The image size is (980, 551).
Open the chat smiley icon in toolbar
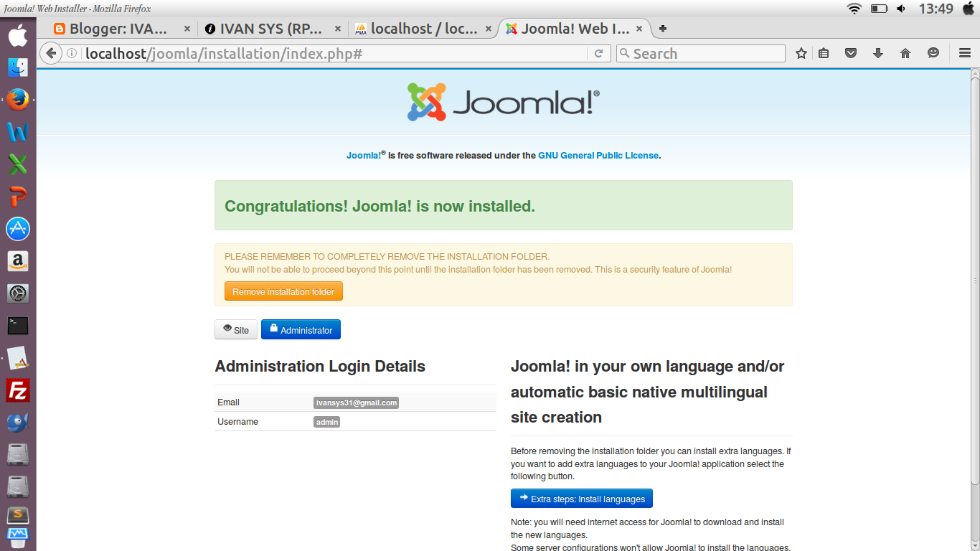pyautogui.click(x=933, y=53)
